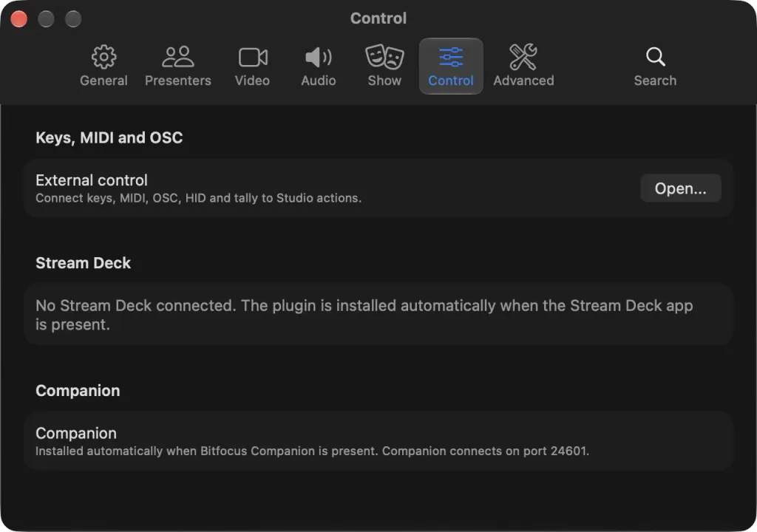Open the Video camera settings tab
This screenshot has height=532, width=757.
coord(252,66)
